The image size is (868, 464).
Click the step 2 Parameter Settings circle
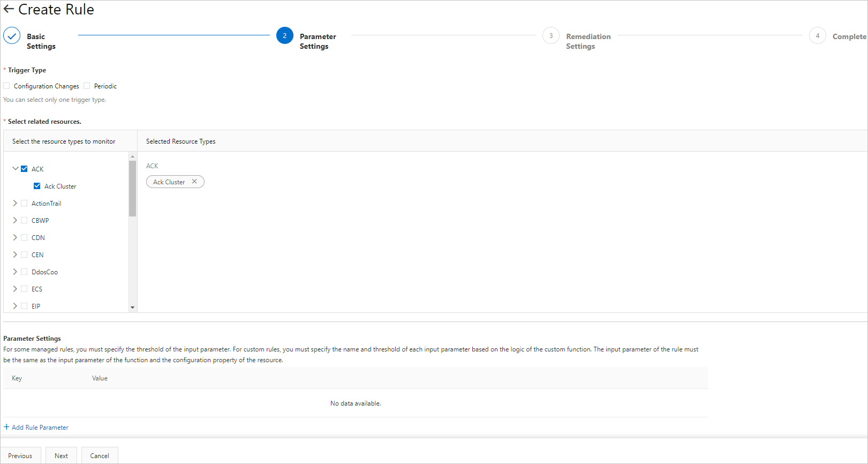pos(285,36)
